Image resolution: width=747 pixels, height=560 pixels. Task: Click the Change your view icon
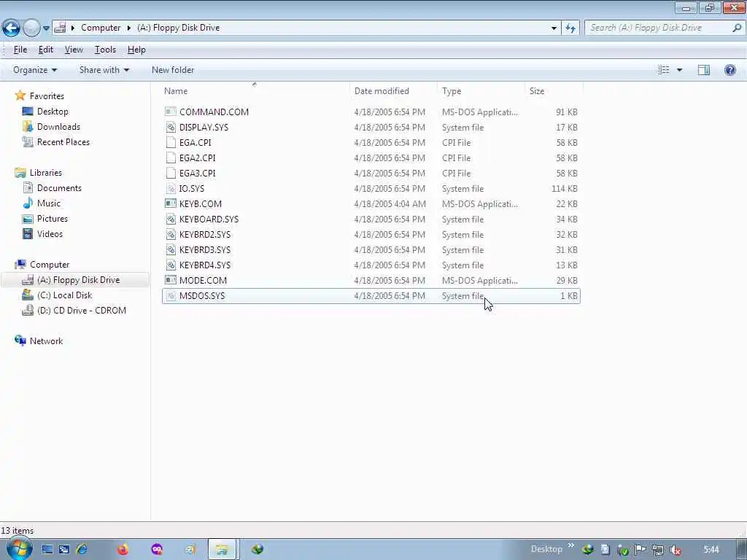[664, 70]
